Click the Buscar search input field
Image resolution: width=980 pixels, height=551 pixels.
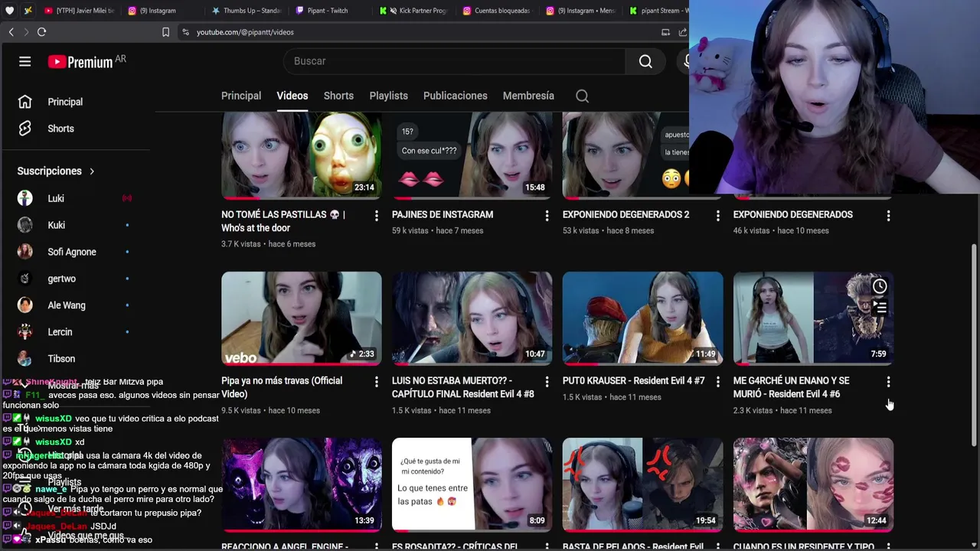tap(455, 61)
